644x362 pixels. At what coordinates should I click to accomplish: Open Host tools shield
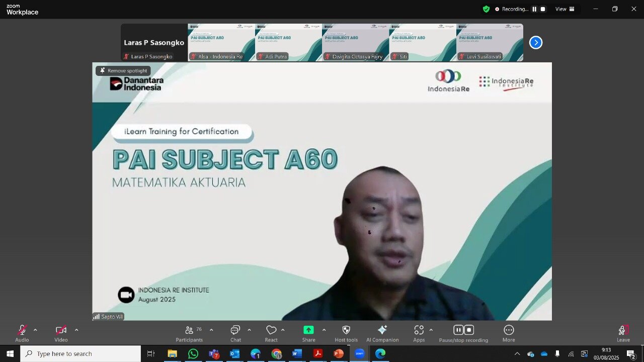[x=346, y=333]
